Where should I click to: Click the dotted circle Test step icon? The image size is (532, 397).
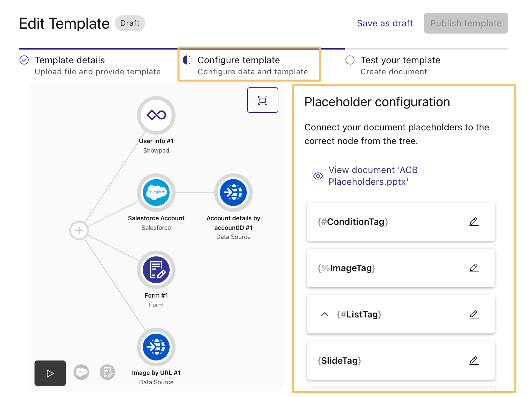pyautogui.click(x=350, y=60)
